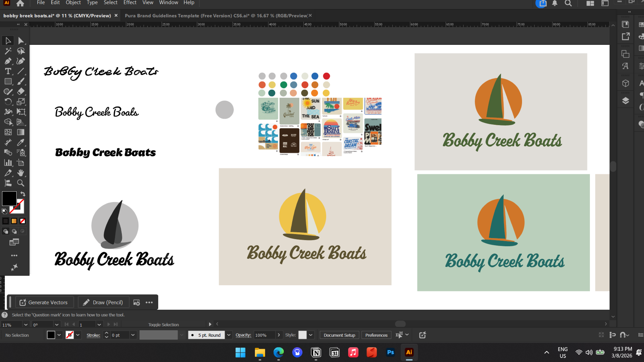Expand the zoom level dropdown
This screenshot has width=644, height=362.
[x=25, y=325]
